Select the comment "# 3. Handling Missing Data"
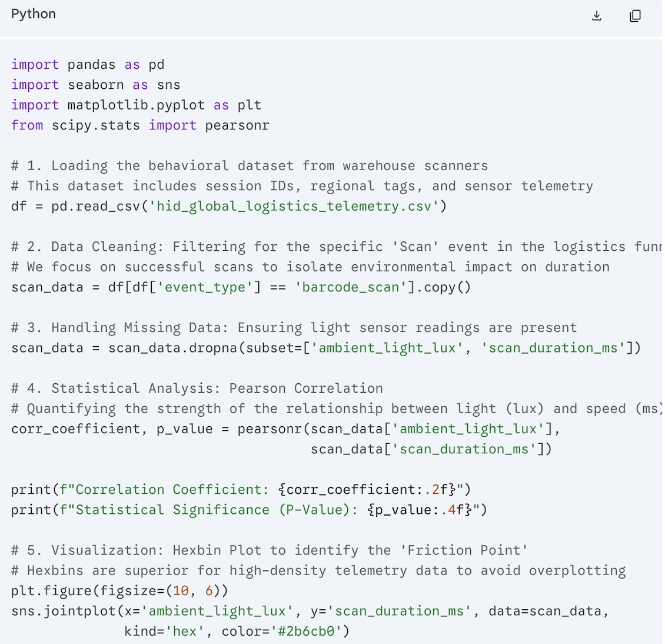Image resolution: width=665 pixels, height=644 pixels. pyautogui.click(x=294, y=328)
